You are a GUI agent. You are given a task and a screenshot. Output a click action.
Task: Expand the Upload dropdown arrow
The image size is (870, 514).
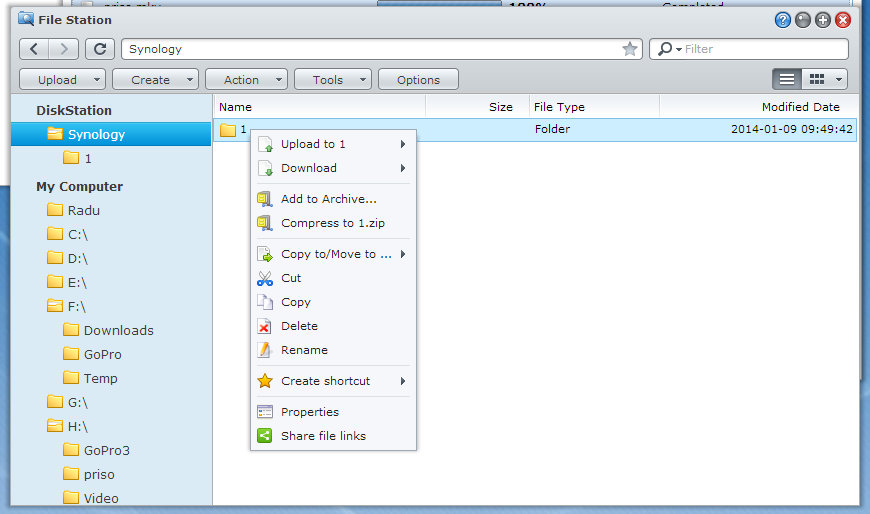97,79
